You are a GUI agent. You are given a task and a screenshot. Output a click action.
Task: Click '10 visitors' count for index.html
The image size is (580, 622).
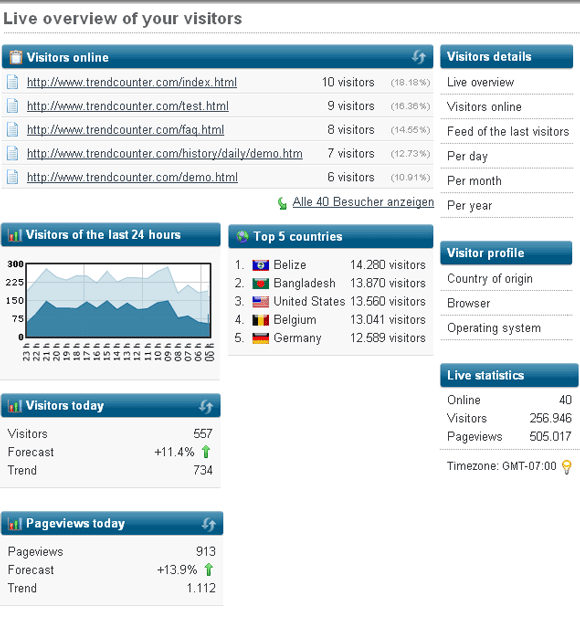coord(348,82)
